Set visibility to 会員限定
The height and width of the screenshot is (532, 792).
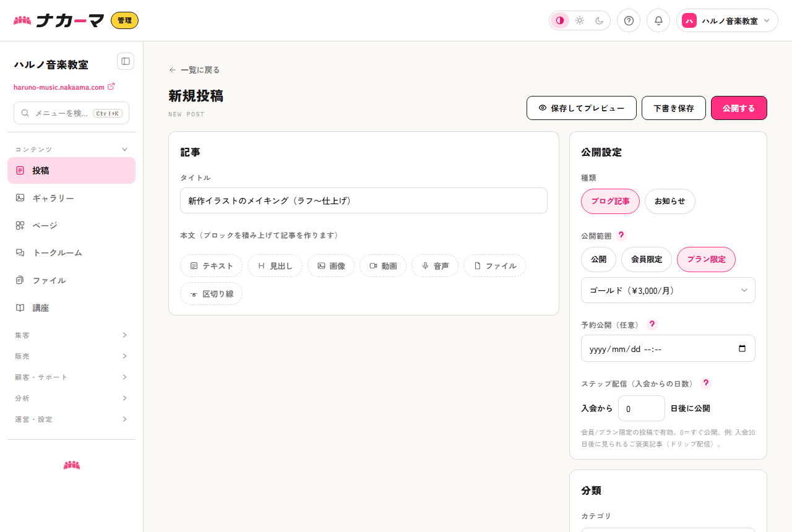click(x=647, y=259)
